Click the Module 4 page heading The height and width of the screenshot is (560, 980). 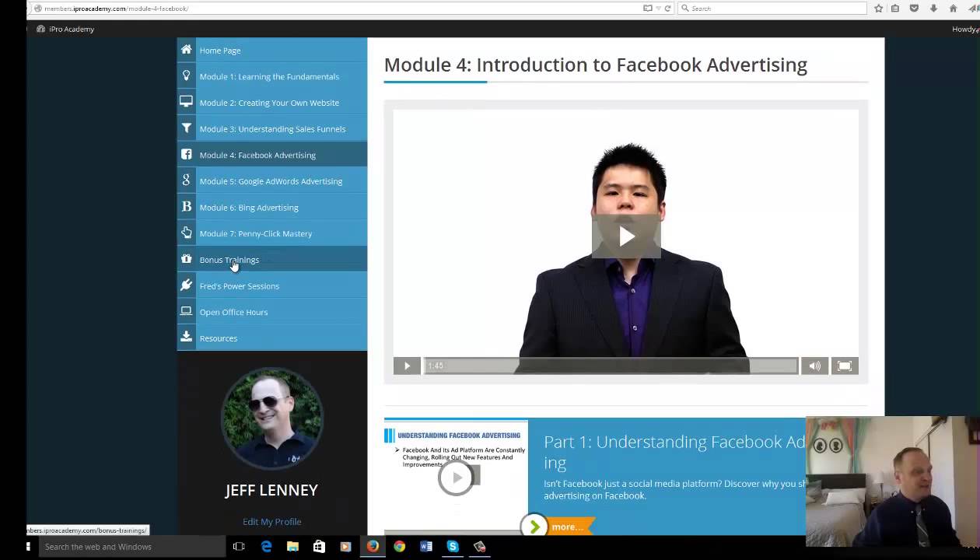(x=596, y=65)
